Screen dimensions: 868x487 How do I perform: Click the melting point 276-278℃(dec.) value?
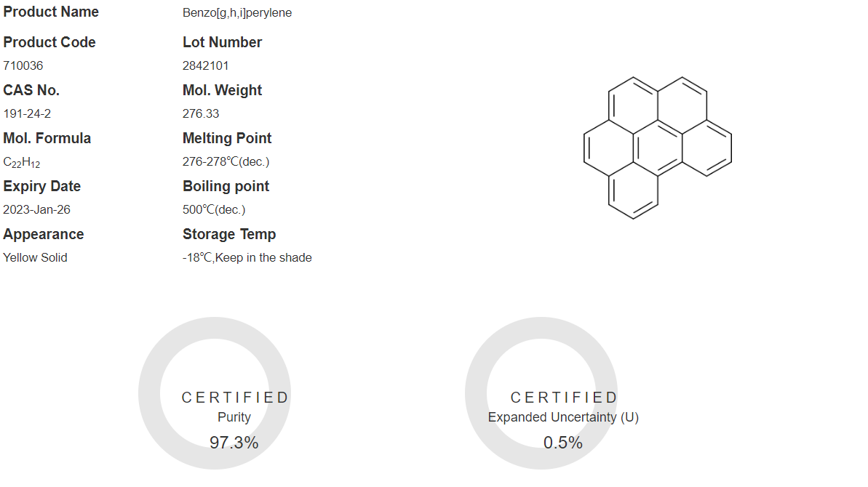tap(226, 162)
